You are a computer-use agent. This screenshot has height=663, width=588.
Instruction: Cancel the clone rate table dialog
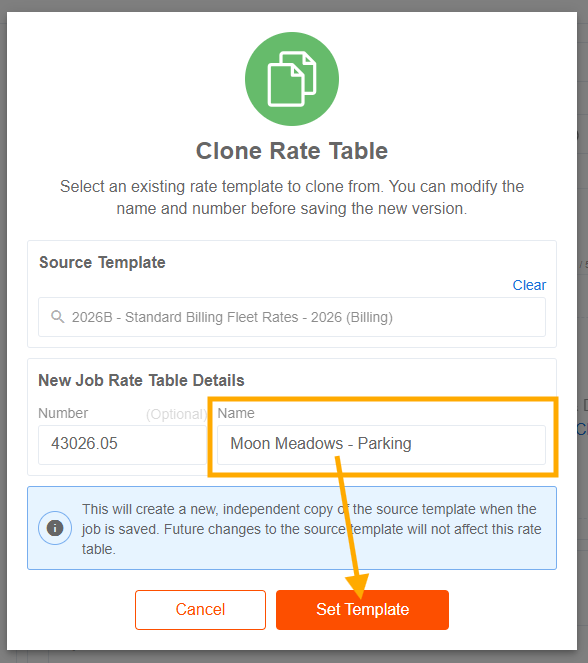tap(200, 610)
